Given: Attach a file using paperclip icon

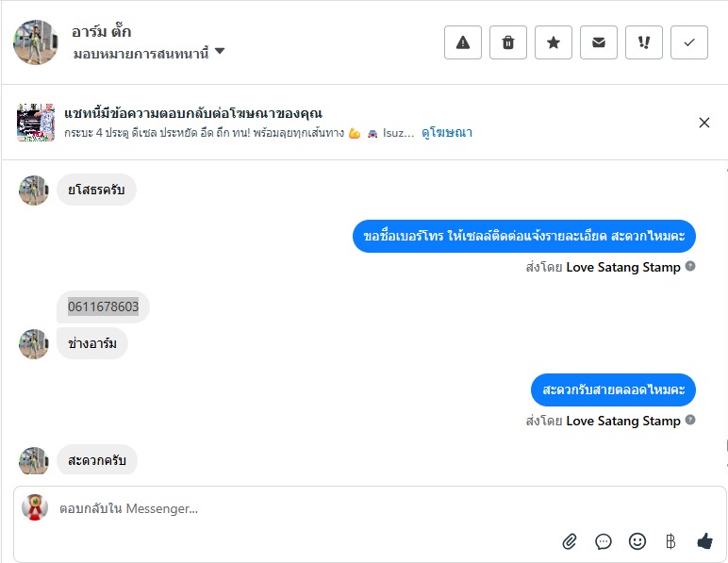Looking at the screenshot, I should (x=570, y=541).
